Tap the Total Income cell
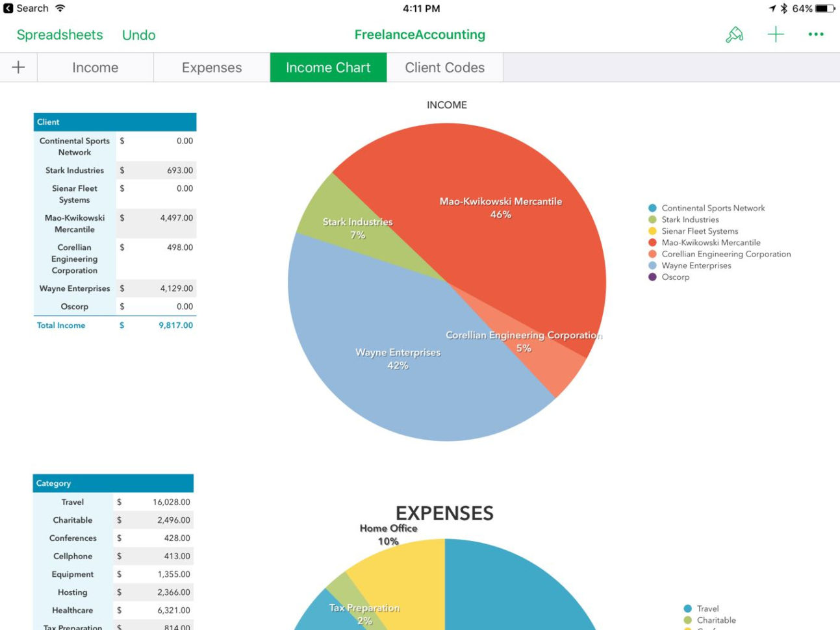The width and height of the screenshot is (840, 630). 60,325
